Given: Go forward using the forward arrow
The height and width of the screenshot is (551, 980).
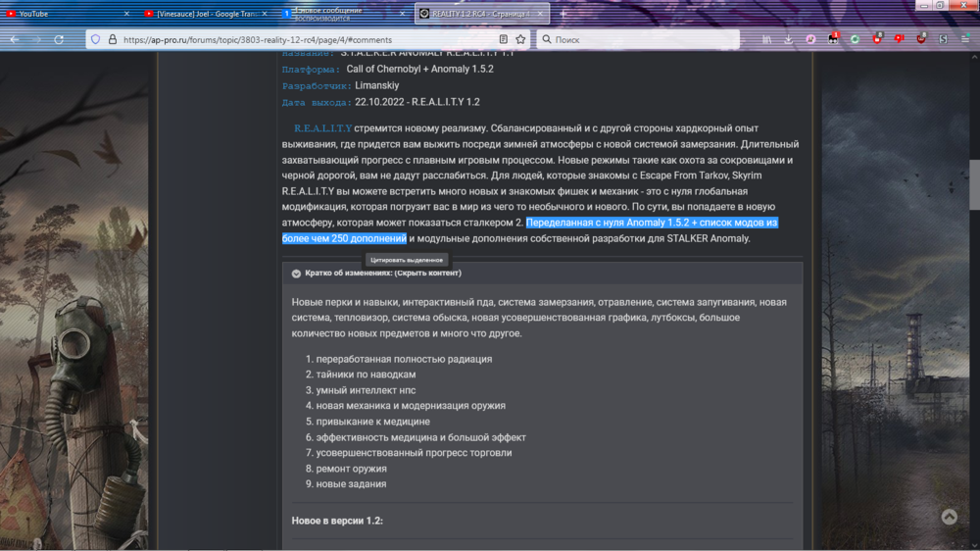Looking at the screenshot, I should point(36,39).
